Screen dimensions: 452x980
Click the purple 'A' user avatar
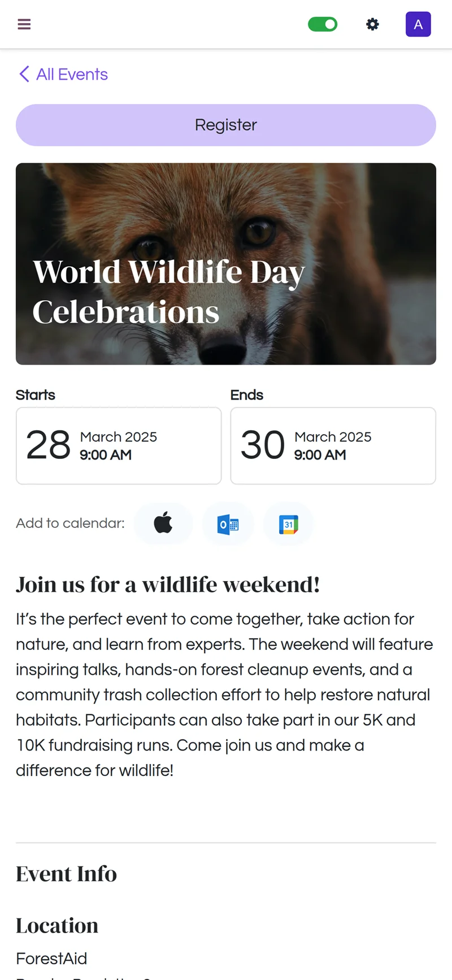click(418, 24)
